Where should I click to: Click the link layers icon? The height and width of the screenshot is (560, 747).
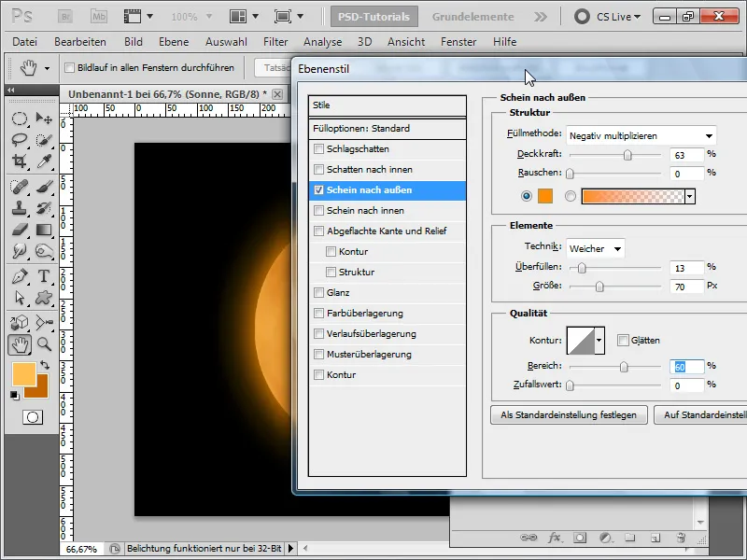(529, 538)
